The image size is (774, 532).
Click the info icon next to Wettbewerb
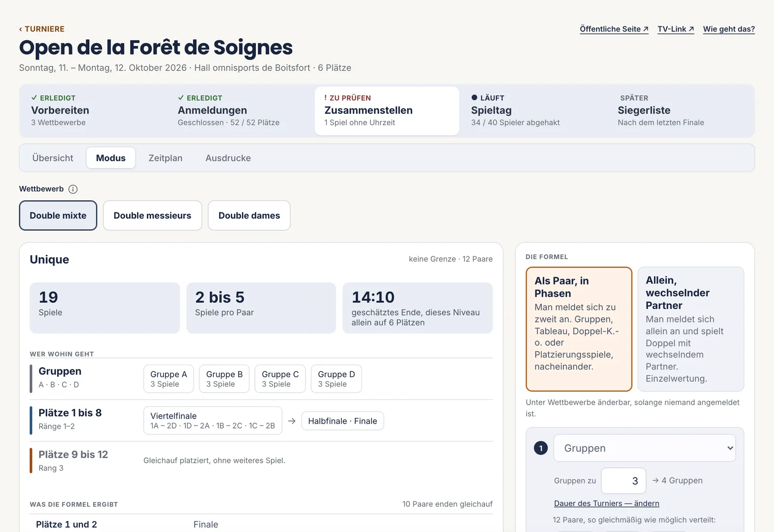click(73, 189)
